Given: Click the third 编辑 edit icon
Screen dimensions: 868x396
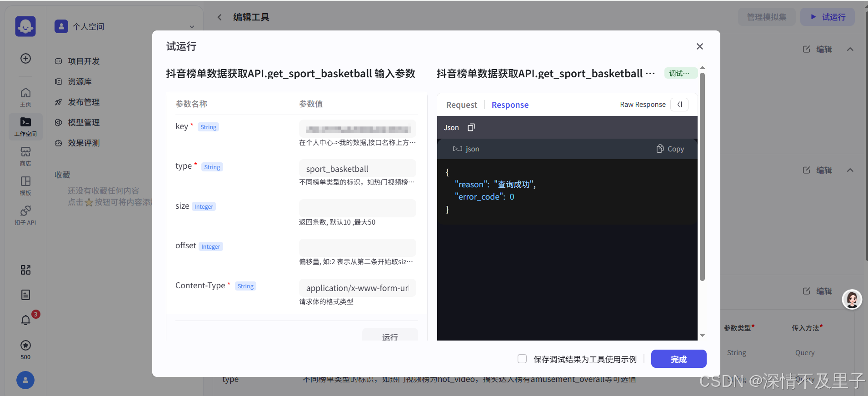Looking at the screenshot, I should (806, 291).
